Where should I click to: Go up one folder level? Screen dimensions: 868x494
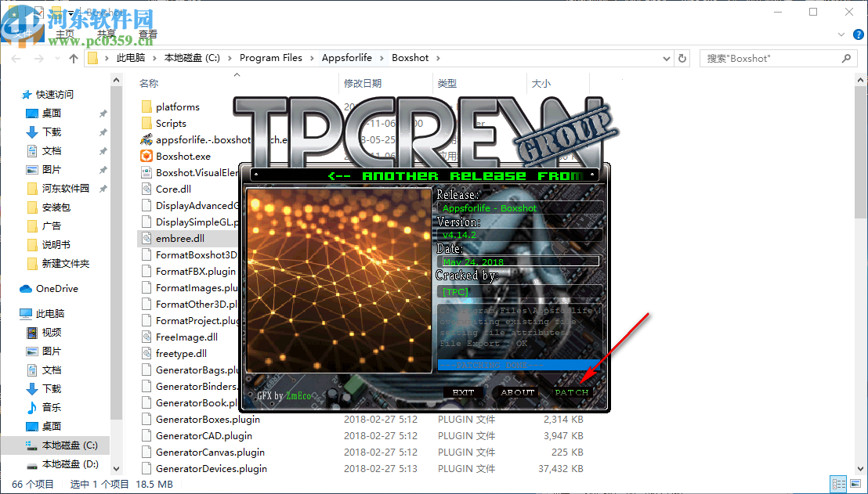click(x=73, y=58)
